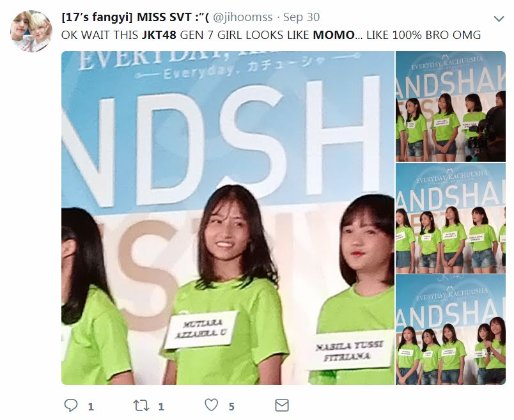Screen dimensions: 514x420
Task: Click the MUTIARA AZZAHRA name tag in photo
Action: [201, 329]
